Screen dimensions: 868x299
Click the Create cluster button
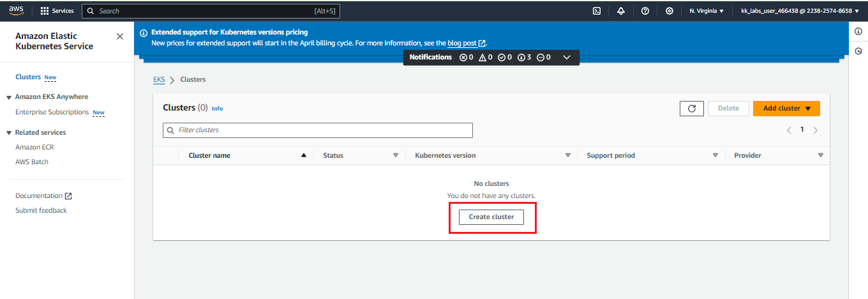[x=491, y=217]
